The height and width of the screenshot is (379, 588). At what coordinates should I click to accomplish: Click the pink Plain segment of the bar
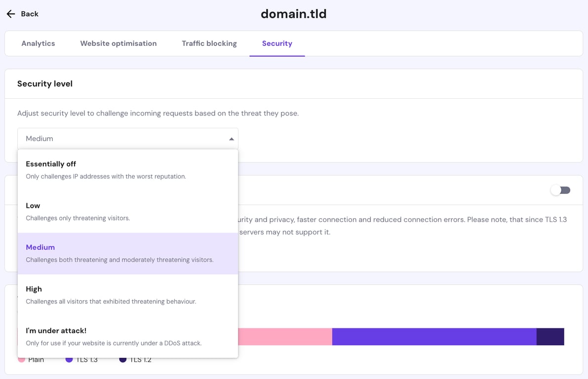(x=286, y=336)
